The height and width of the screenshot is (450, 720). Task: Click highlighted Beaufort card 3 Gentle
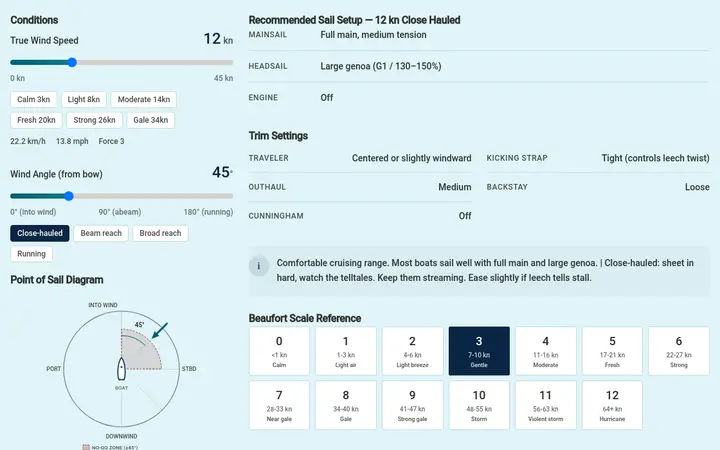(479, 351)
